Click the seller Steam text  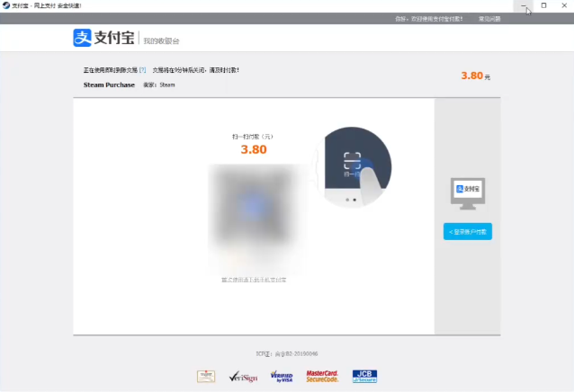(x=159, y=85)
